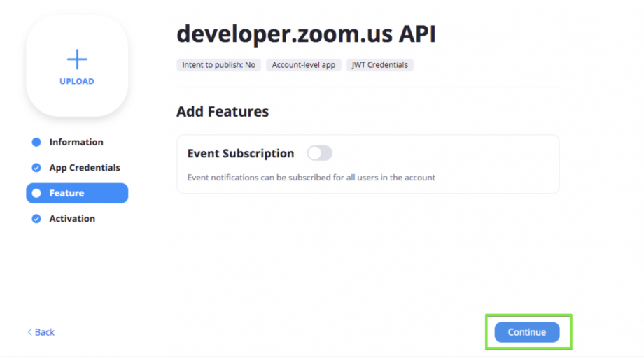Click the Information step blue dot
Viewport: 644px width, 358px height.
point(36,143)
